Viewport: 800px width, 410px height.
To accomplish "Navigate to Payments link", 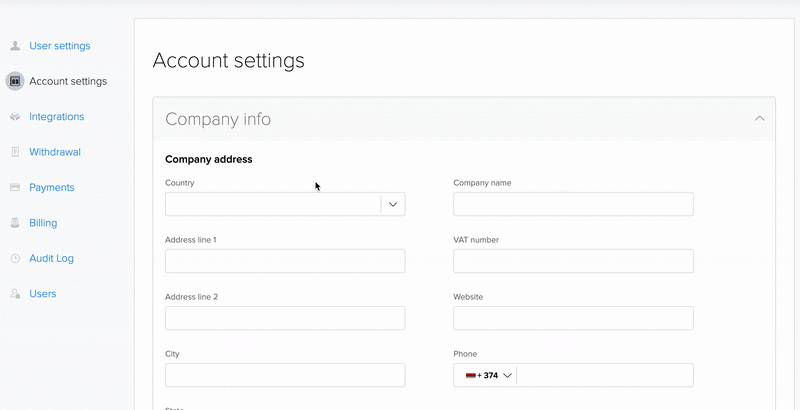I will pos(52,188).
